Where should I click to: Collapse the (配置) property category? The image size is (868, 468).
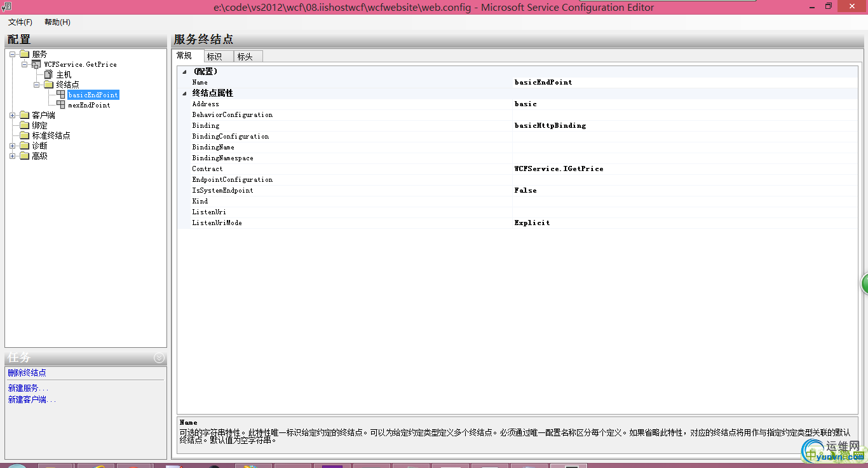184,71
